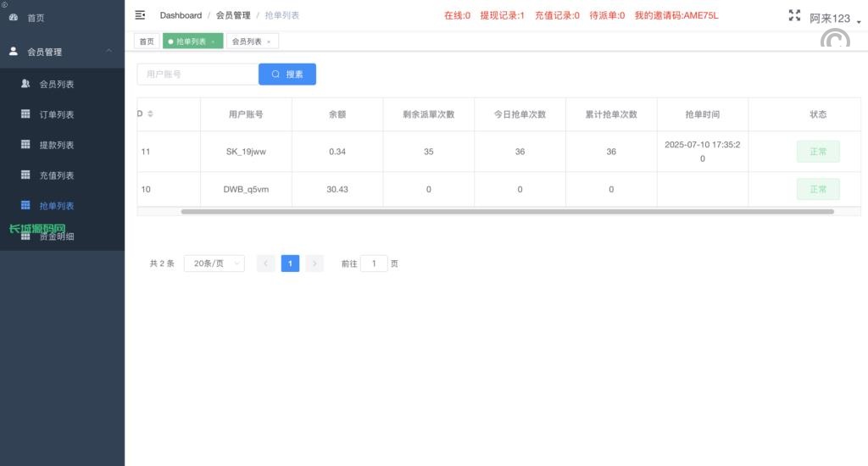Click the 提款列表 grid icon
The width and height of the screenshot is (868, 466).
coord(25,145)
